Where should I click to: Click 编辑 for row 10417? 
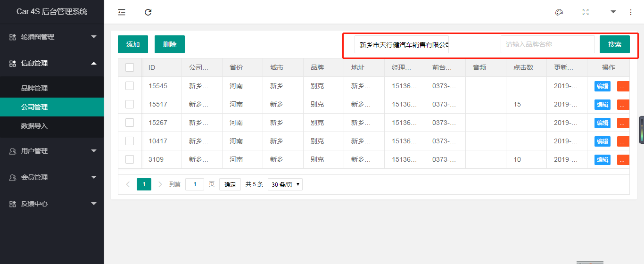(x=603, y=141)
